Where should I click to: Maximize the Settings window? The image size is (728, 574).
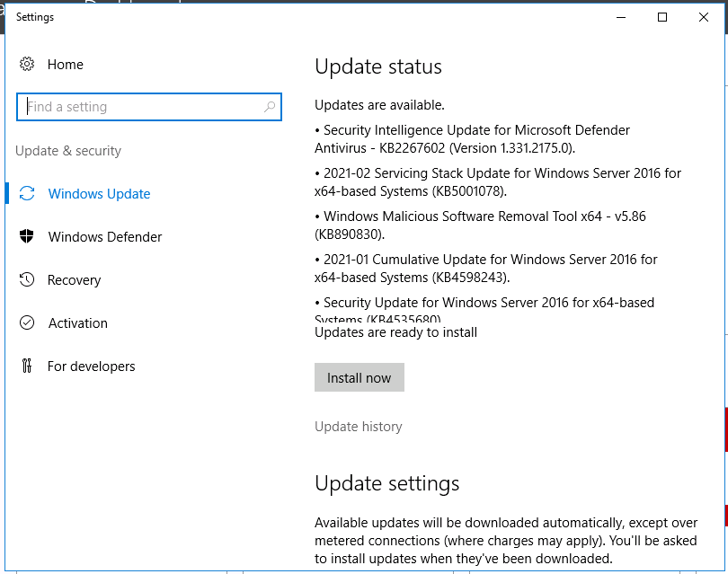(662, 17)
